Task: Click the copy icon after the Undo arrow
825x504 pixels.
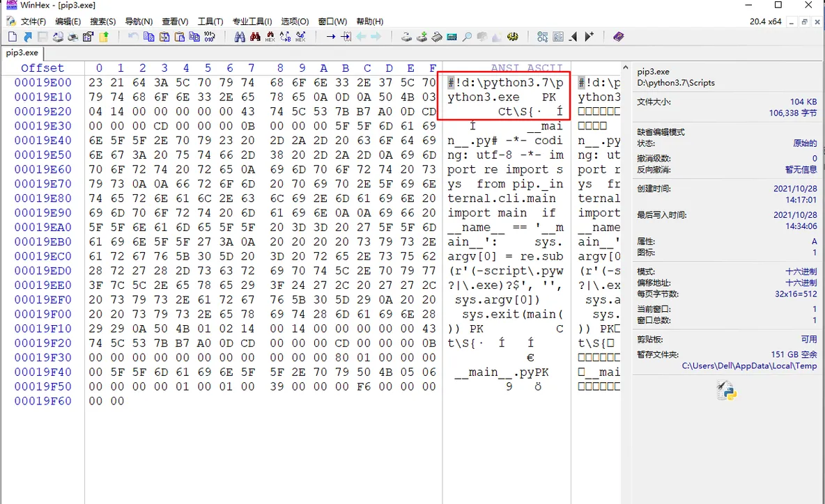Action: [x=149, y=37]
